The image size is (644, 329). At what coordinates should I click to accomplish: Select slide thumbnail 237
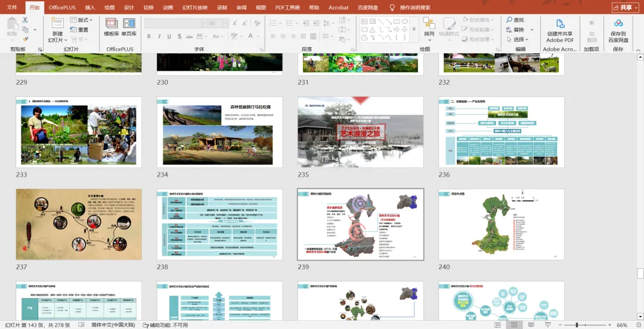coord(79,224)
